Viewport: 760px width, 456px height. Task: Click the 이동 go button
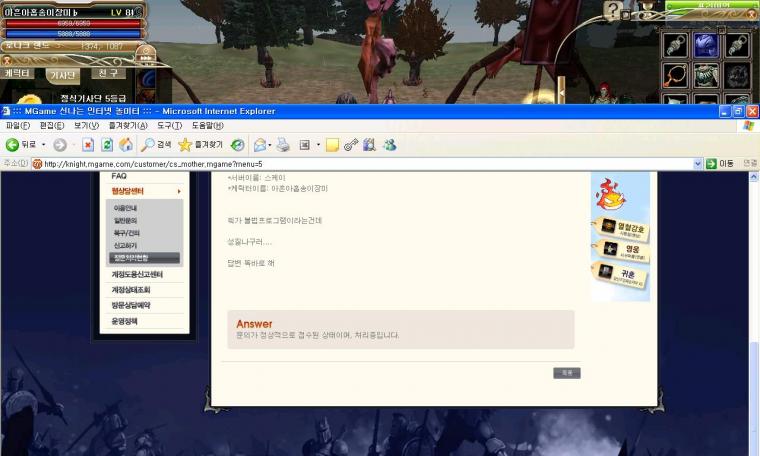point(720,164)
